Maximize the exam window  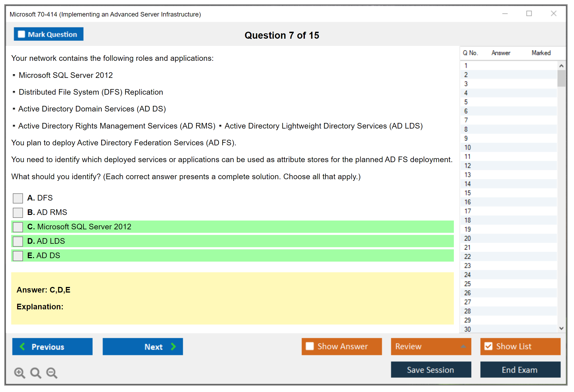coord(529,14)
